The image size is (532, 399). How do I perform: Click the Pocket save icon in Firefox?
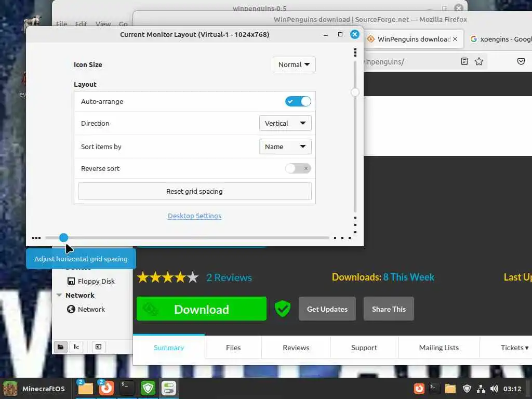click(521, 61)
